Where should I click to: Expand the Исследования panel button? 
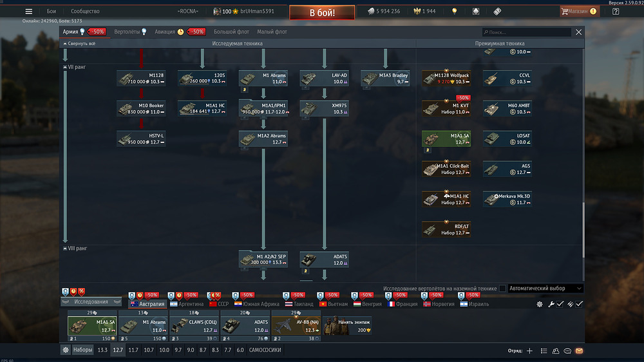coord(91,302)
